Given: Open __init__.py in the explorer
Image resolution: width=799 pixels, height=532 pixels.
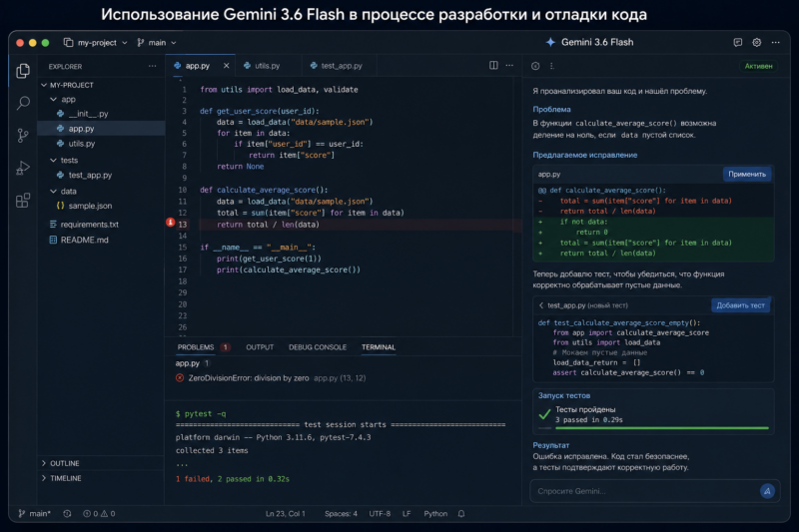Looking at the screenshot, I should click(89, 114).
